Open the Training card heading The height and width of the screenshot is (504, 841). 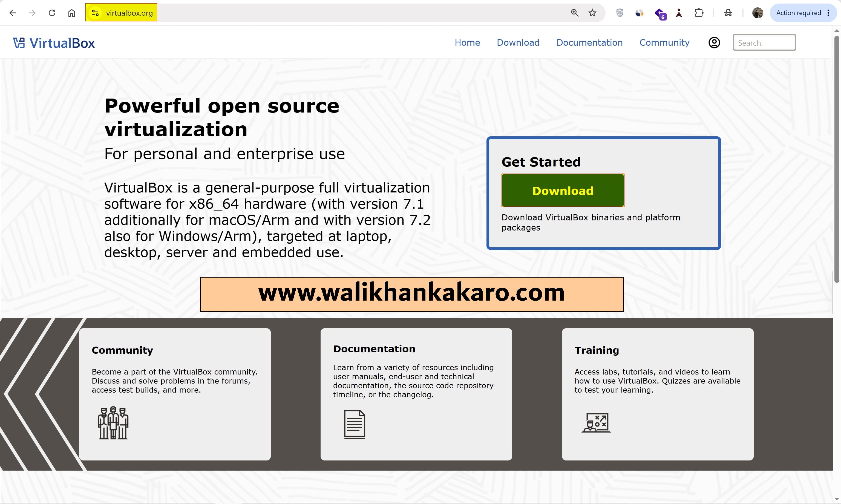pyautogui.click(x=597, y=350)
